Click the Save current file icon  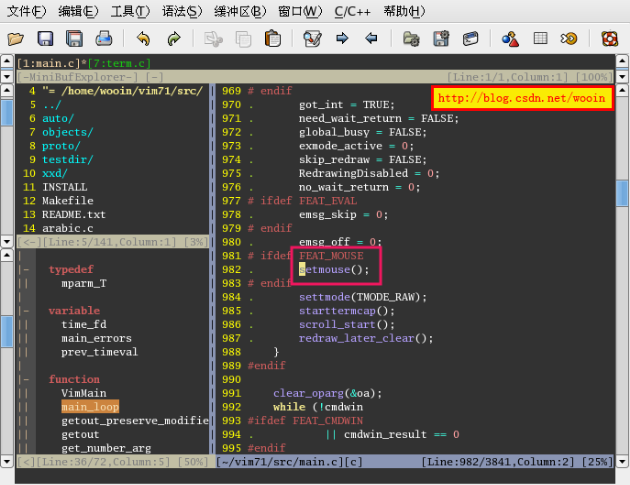tap(45, 39)
